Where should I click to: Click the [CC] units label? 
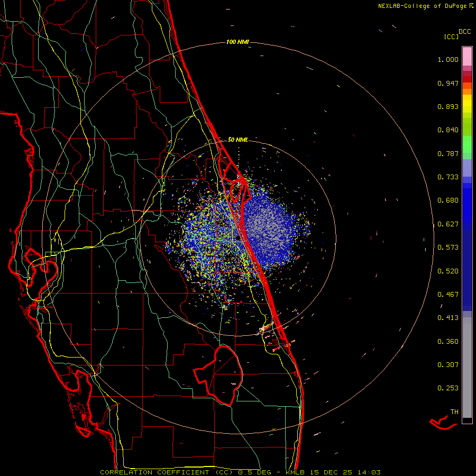(451, 36)
